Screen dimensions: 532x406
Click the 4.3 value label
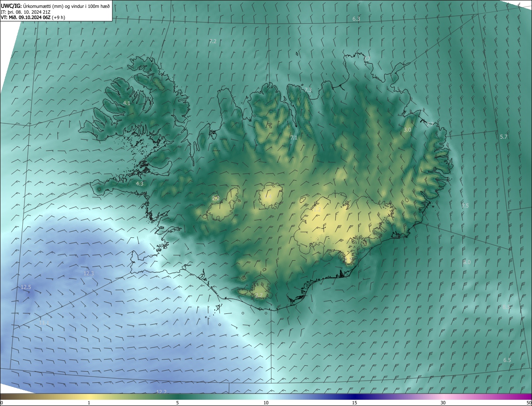tap(140, 183)
